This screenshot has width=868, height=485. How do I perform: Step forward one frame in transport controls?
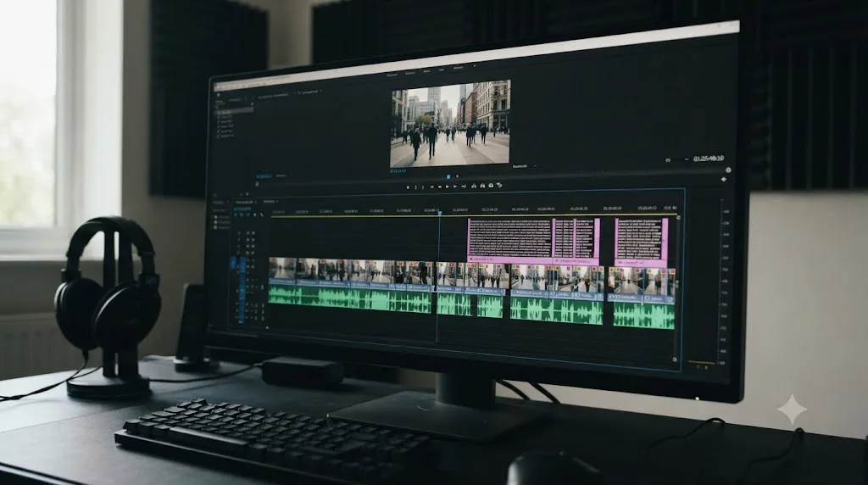455,187
